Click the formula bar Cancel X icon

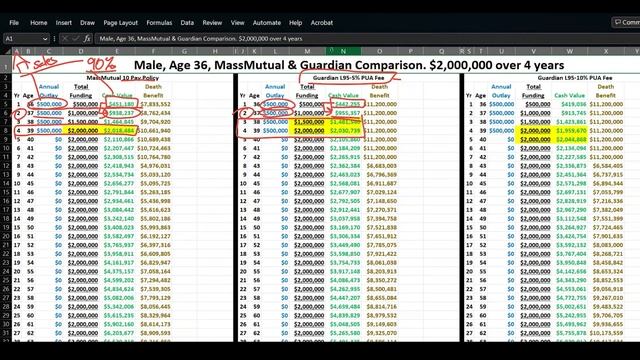[x=64, y=39]
